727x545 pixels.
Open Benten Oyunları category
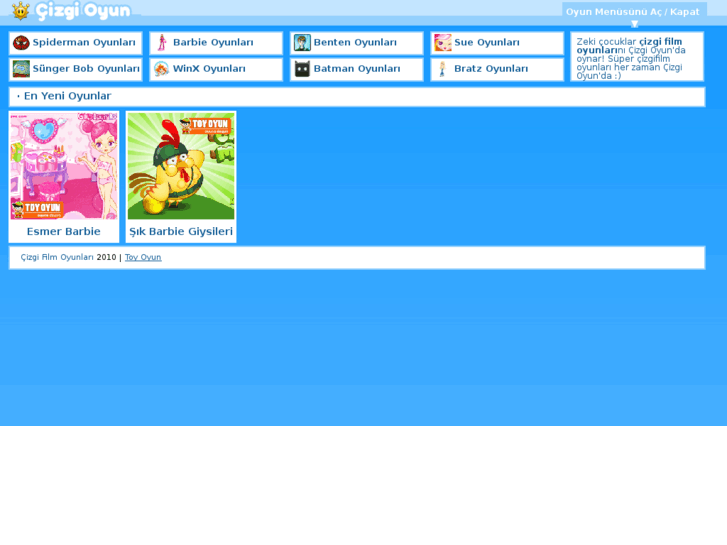click(355, 42)
